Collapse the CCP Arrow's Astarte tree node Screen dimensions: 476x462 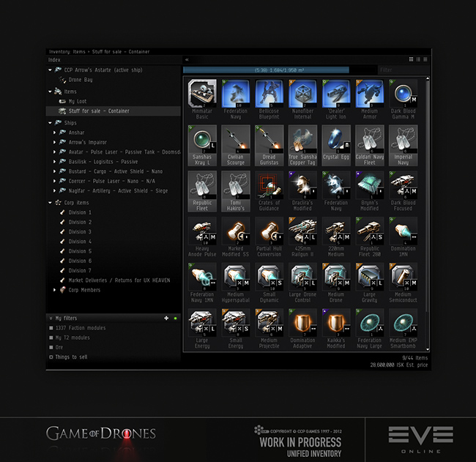50,70
